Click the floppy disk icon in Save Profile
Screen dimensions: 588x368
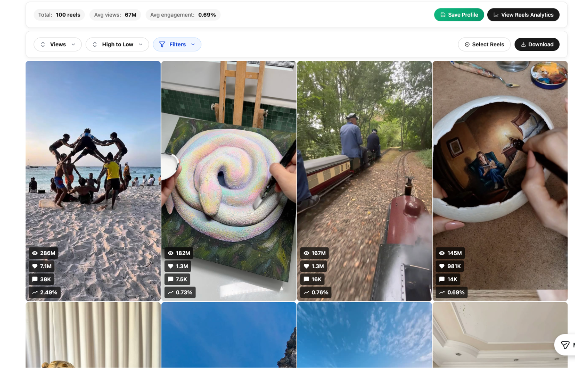443,15
